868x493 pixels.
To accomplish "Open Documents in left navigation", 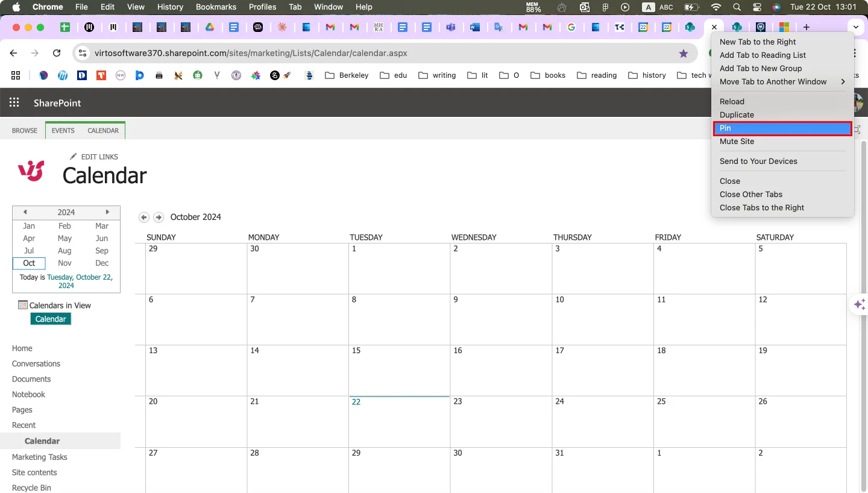I will click(31, 379).
